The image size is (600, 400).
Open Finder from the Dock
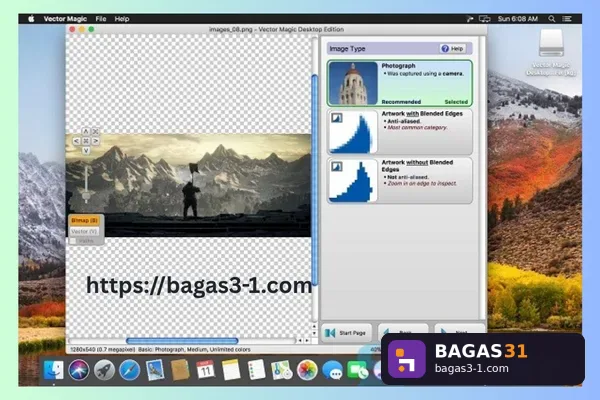54,370
